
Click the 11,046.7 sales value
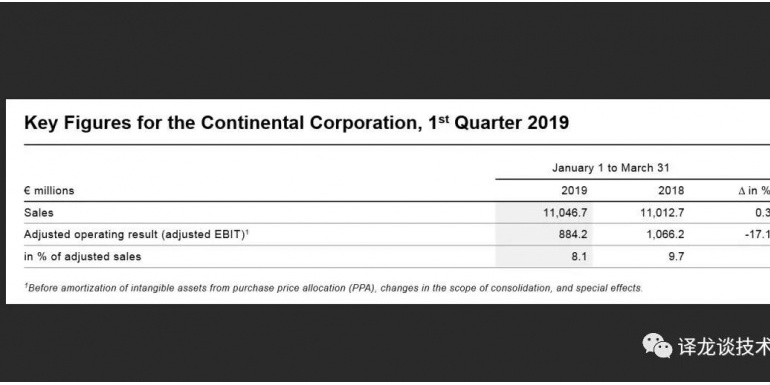tap(565, 213)
